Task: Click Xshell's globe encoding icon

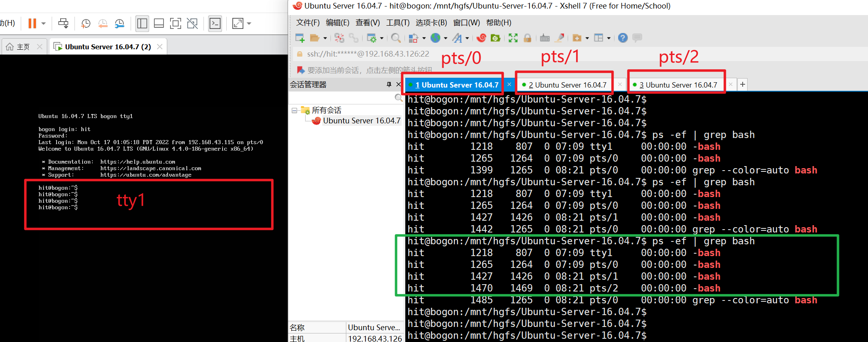Action: [x=435, y=38]
